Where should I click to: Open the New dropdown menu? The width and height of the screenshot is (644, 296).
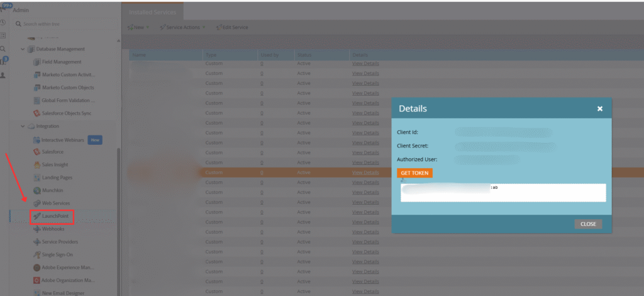(139, 28)
